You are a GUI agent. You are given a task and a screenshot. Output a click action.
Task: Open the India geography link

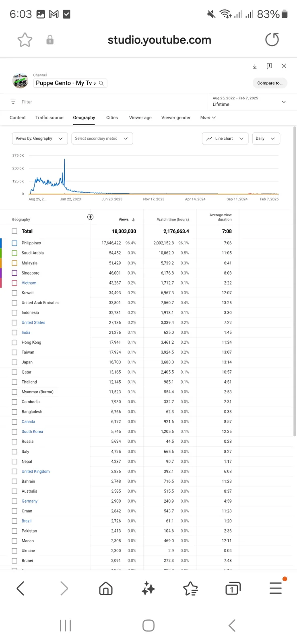pos(26,332)
